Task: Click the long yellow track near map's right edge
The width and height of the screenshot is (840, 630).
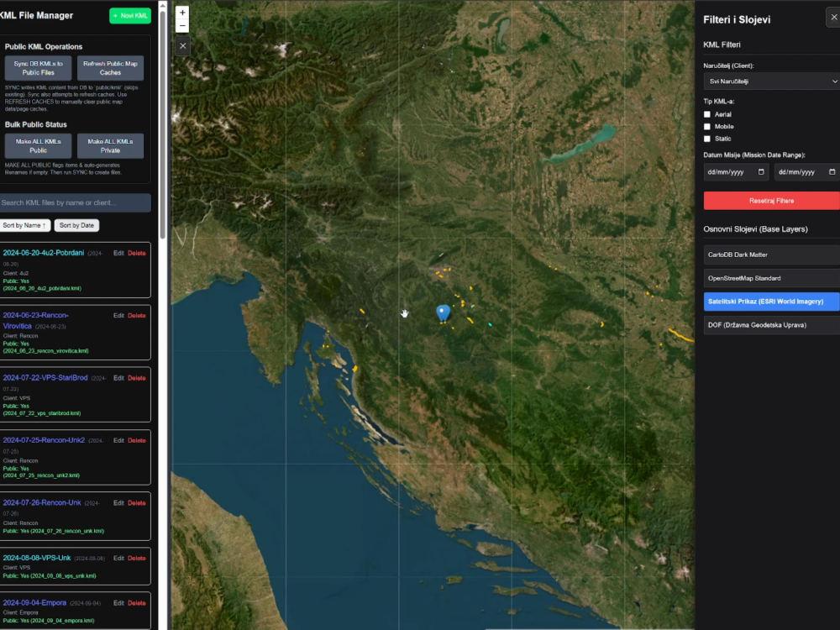Action: [x=681, y=335]
